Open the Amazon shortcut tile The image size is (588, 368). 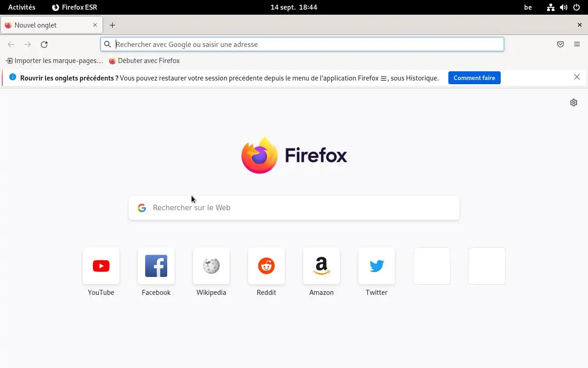click(322, 266)
